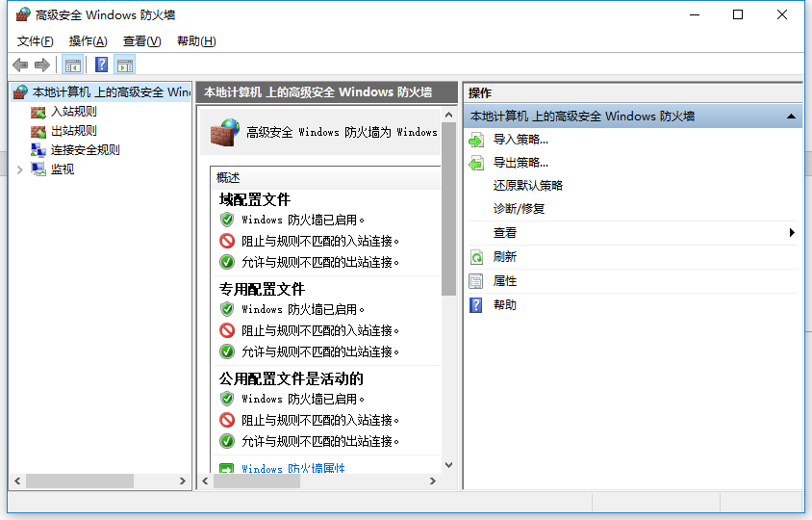
Task: Click the 域配置文件 heading
Action: (x=254, y=199)
